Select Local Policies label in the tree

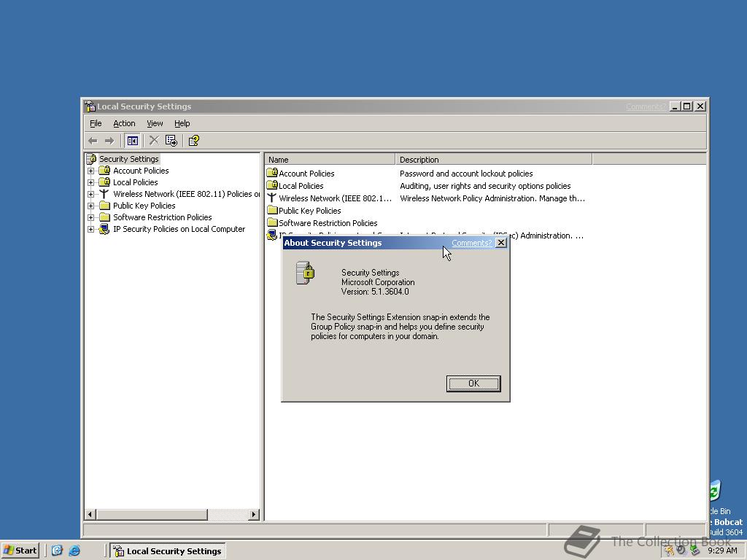coord(135,182)
